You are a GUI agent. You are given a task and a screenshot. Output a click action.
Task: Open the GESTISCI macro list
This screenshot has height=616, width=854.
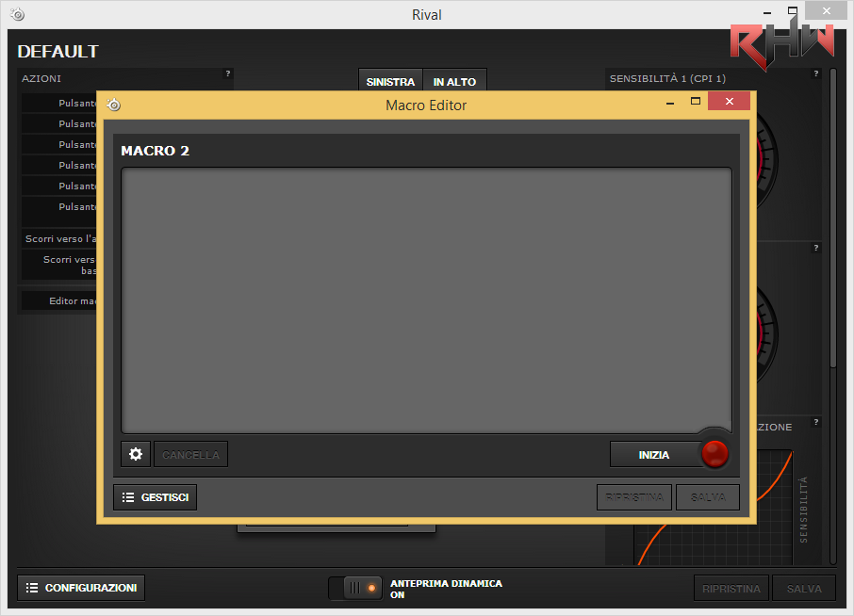156,497
